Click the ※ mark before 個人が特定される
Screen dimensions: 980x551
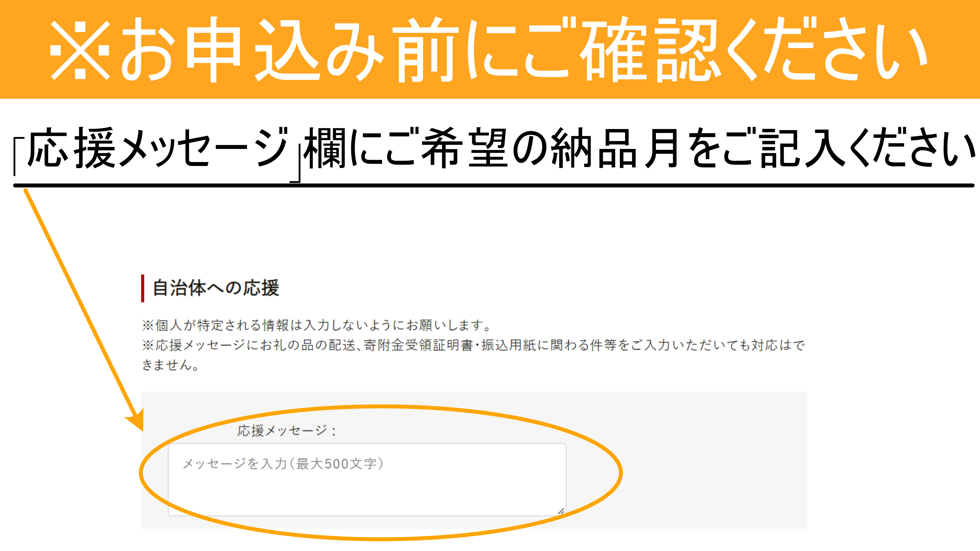148,325
